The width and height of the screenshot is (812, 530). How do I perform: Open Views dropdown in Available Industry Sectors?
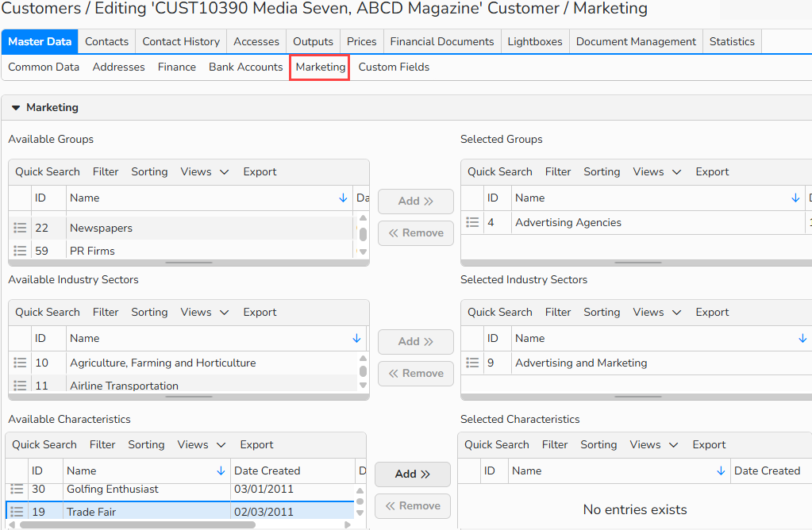(205, 312)
